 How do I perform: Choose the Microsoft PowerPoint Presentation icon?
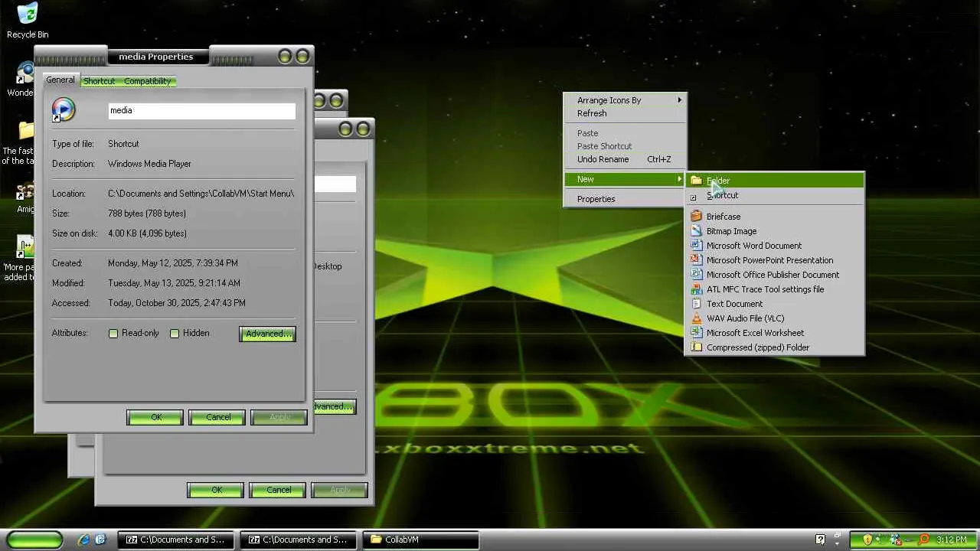[696, 260]
